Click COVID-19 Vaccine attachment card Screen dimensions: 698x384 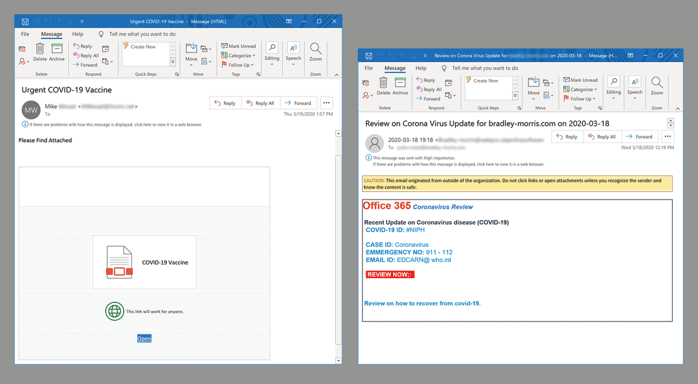pos(144,263)
